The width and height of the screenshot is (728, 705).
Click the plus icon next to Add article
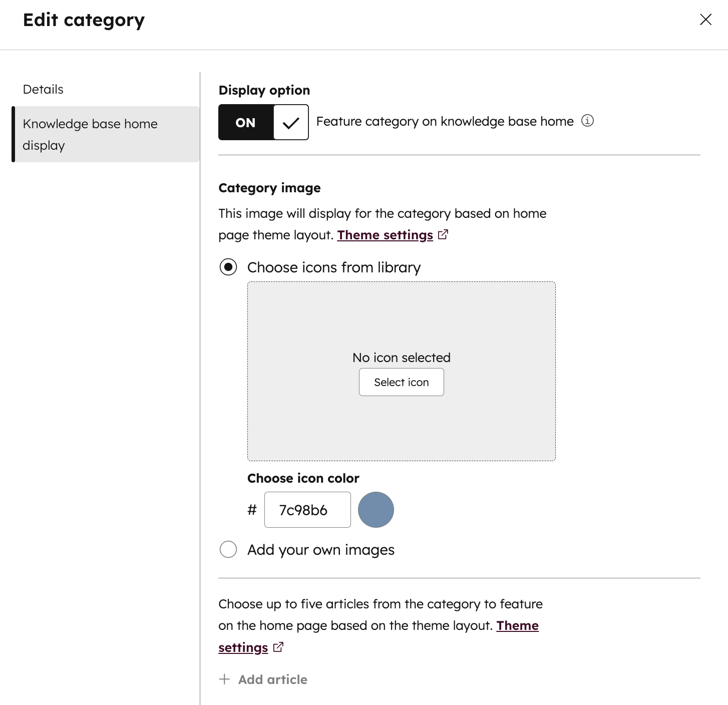[225, 679]
